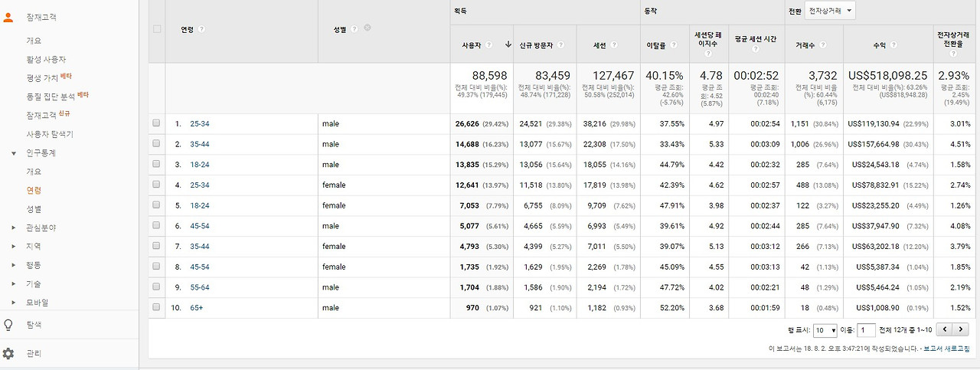Check row 3 18-24 male checkbox
Image resolution: width=980 pixels, height=370 pixels.
pyautogui.click(x=157, y=164)
